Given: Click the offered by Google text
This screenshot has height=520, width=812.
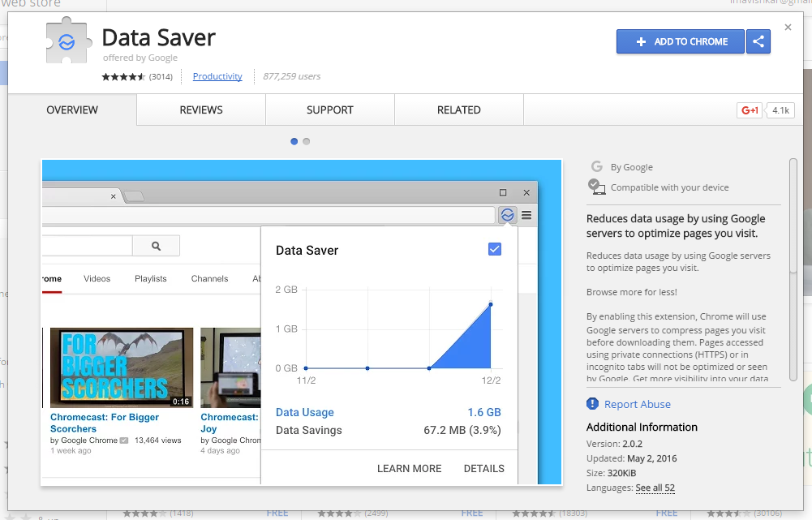Looking at the screenshot, I should pos(140,58).
